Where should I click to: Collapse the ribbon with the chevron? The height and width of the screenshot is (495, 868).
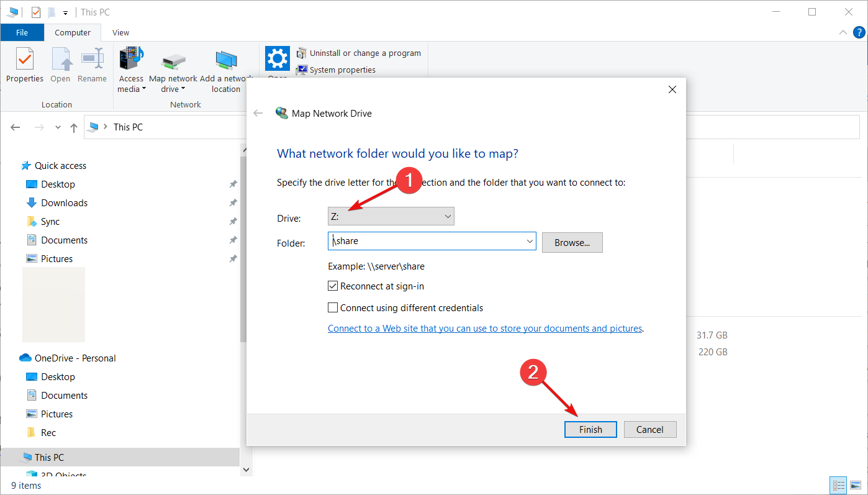click(843, 32)
